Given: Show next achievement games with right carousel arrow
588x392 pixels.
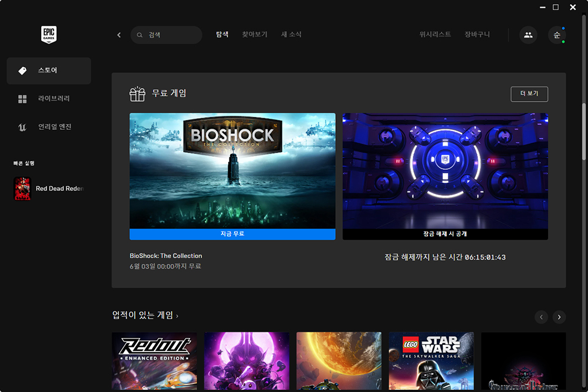Looking at the screenshot, I should tap(559, 317).
